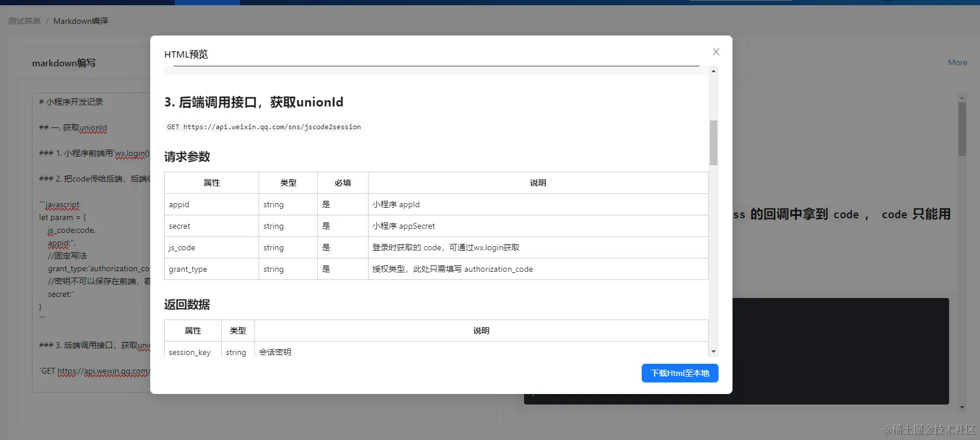This screenshot has width=980, height=440.
Task: Click the background page scrollbar up arrow
Action: click(962, 98)
